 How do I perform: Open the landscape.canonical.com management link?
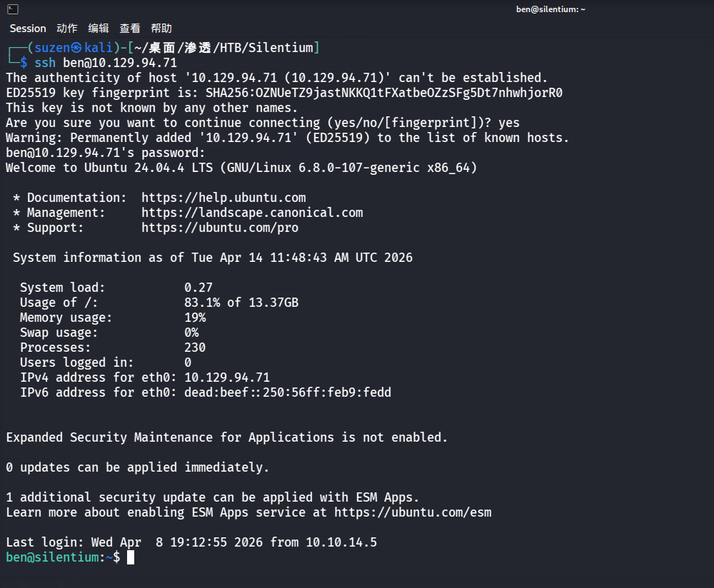252,213
